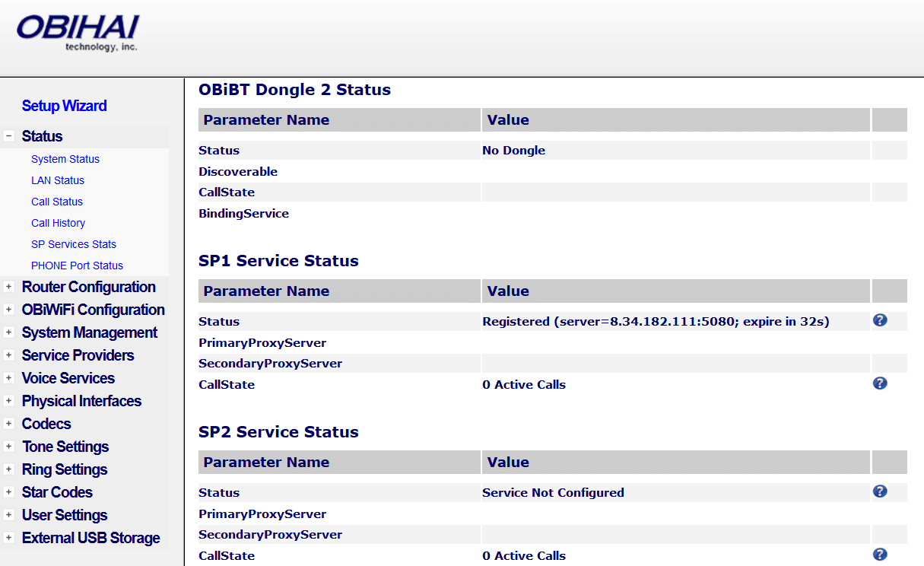Select Ring Settings menu label

[x=65, y=469]
